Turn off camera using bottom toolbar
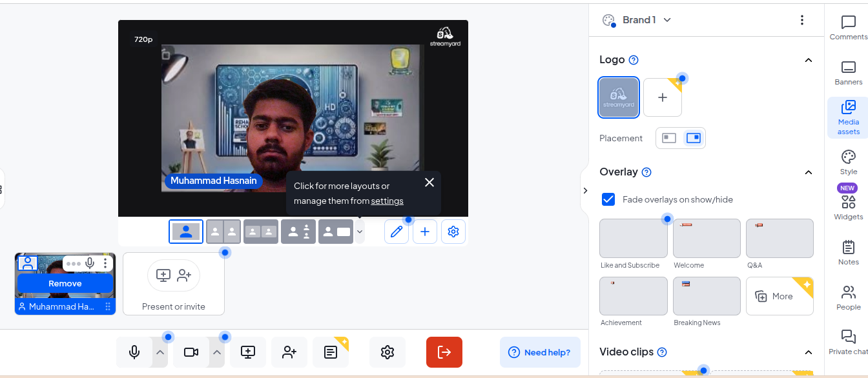 pos(191,352)
